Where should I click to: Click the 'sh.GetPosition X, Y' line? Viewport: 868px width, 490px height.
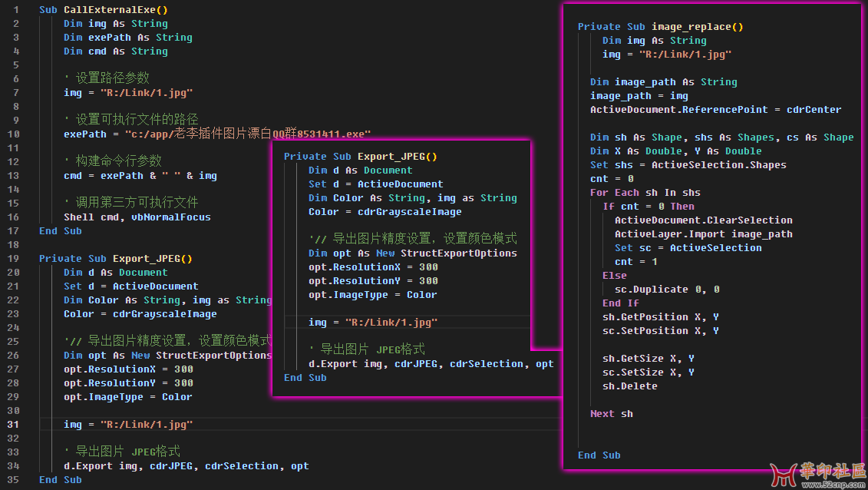(661, 317)
